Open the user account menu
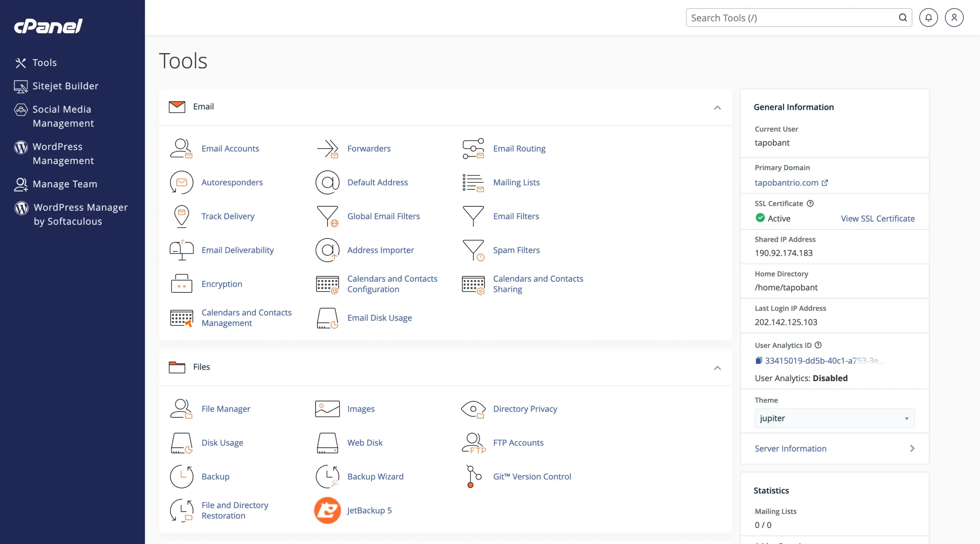 click(x=954, y=17)
